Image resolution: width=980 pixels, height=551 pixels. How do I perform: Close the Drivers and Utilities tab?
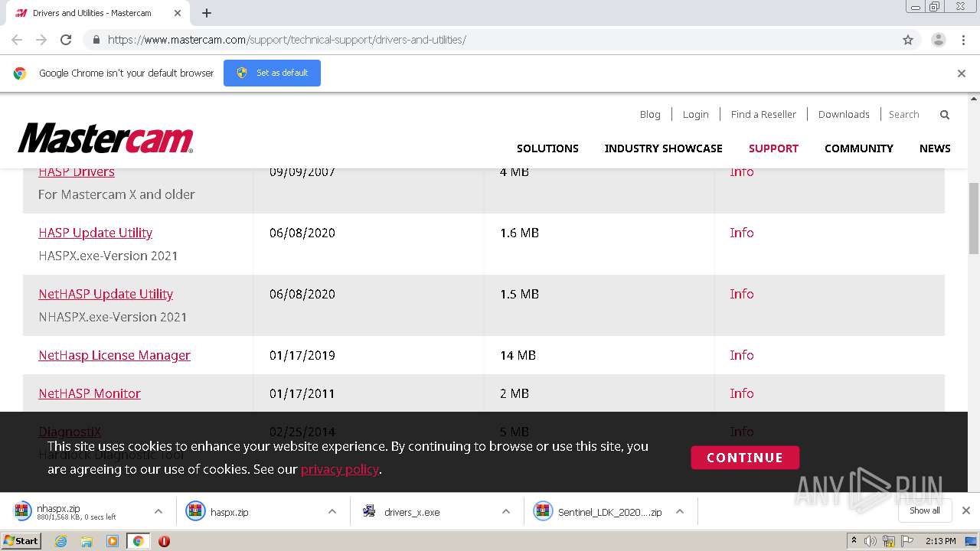(x=178, y=13)
